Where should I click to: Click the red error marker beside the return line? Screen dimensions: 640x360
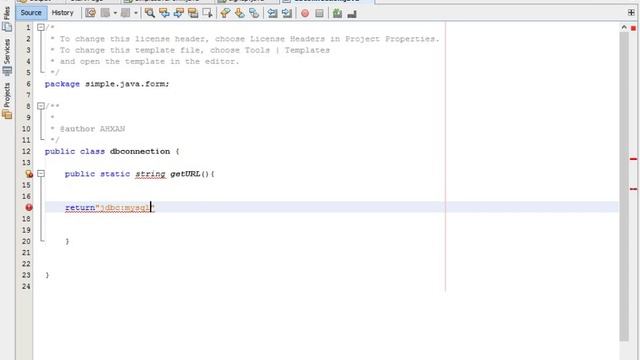29,207
